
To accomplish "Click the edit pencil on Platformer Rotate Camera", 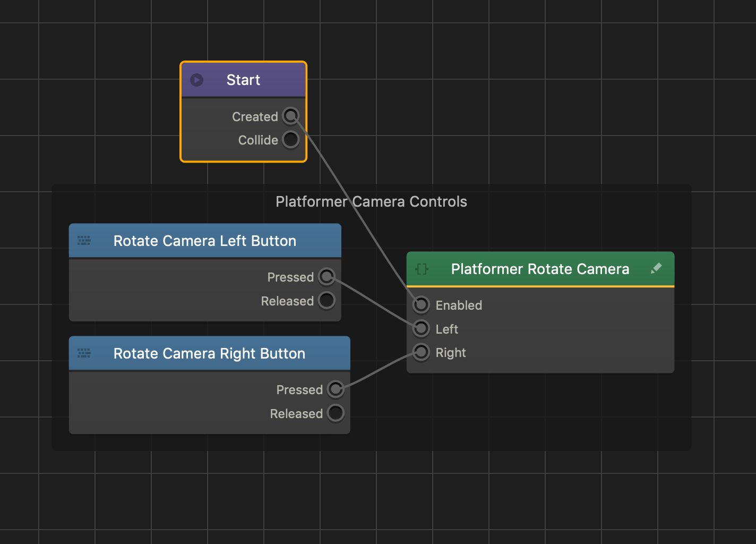I will point(656,268).
